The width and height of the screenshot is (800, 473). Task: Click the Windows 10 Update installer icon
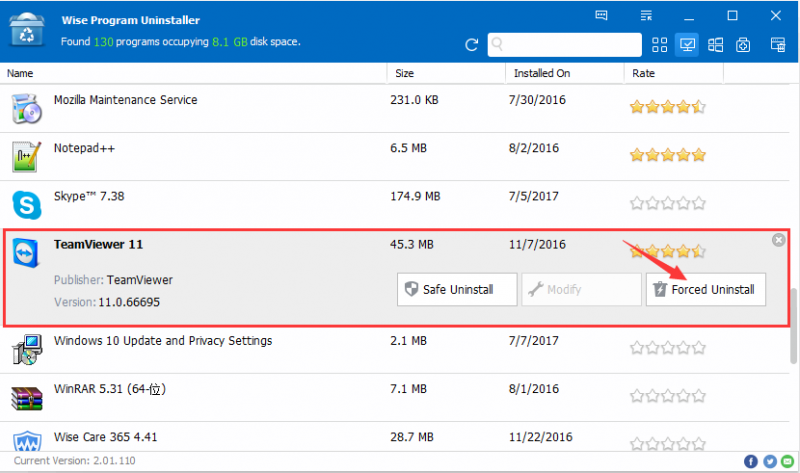point(26,350)
